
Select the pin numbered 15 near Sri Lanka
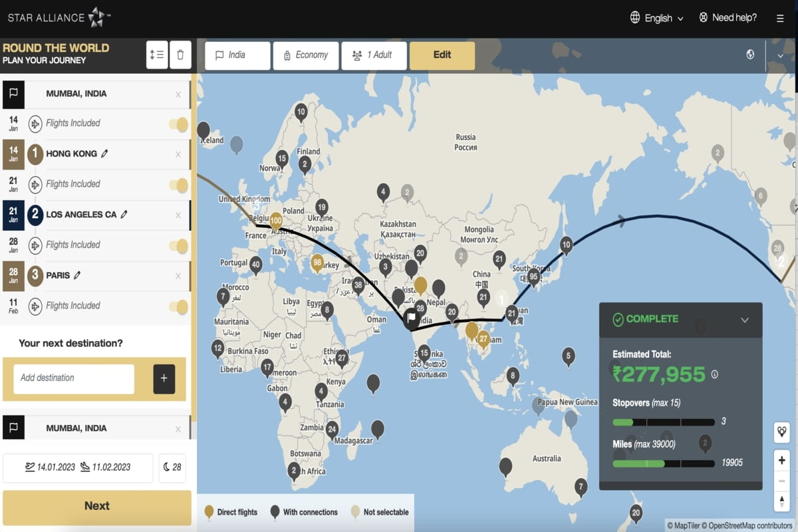pyautogui.click(x=424, y=354)
